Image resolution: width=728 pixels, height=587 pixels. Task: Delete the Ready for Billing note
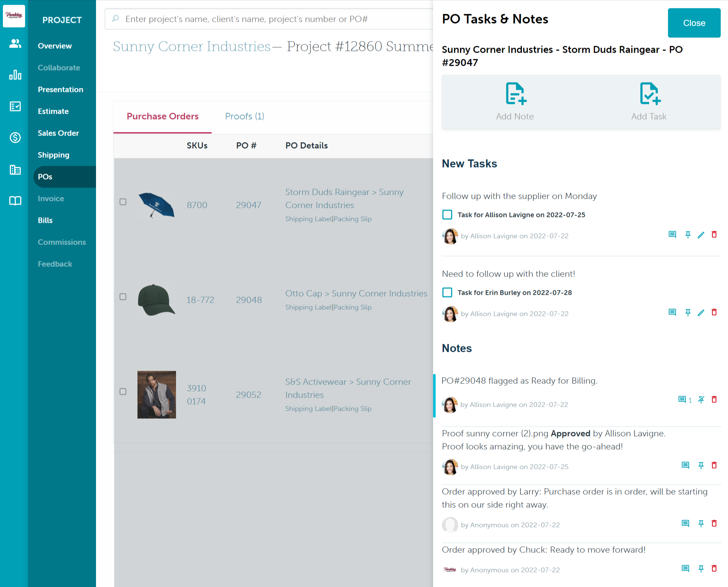click(x=714, y=399)
